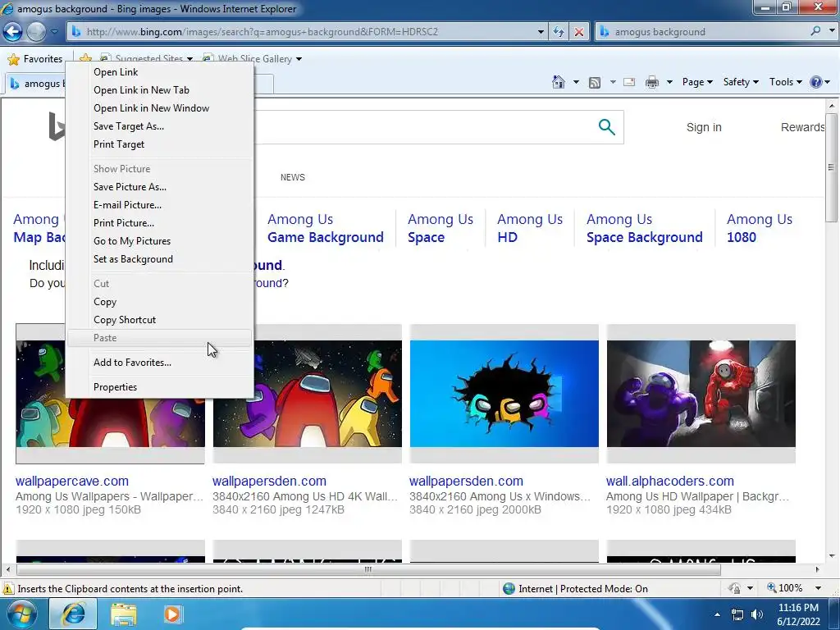The image size is (840, 630).
Task: Click Among Us HD suggestion
Action: tap(530, 228)
